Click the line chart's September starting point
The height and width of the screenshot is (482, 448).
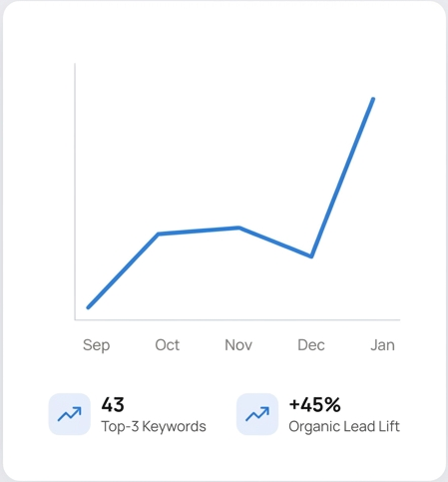(x=88, y=307)
